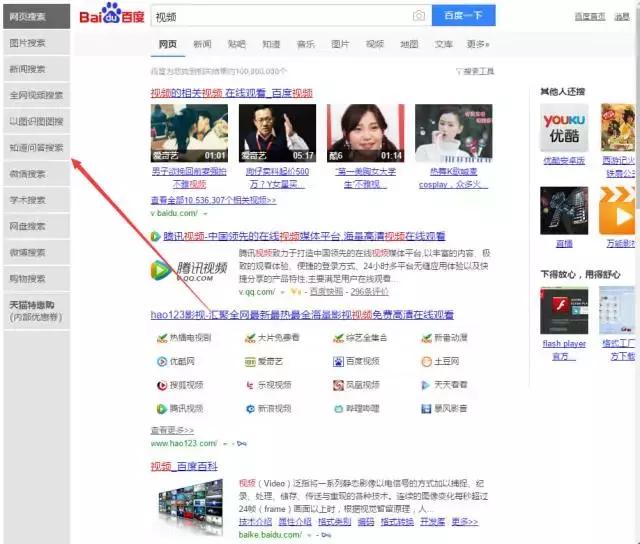Open 天猫特惠购 sidebar entry

click(36, 311)
